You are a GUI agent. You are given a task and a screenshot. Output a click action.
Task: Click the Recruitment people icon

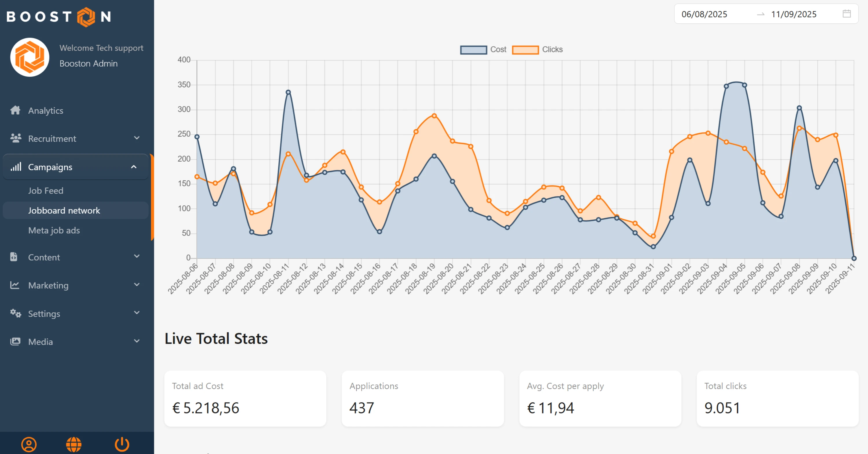click(16, 138)
